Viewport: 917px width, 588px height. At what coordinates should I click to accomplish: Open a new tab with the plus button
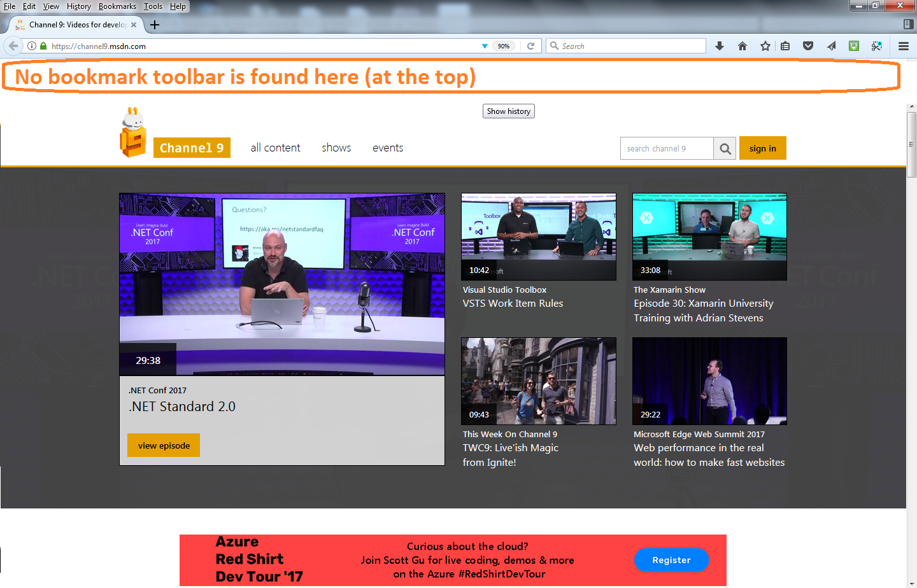(155, 25)
